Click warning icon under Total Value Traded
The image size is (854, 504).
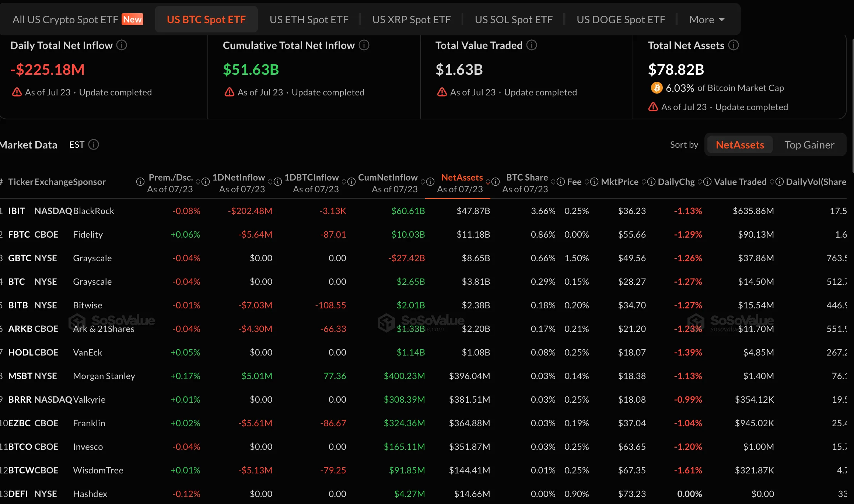[442, 92]
